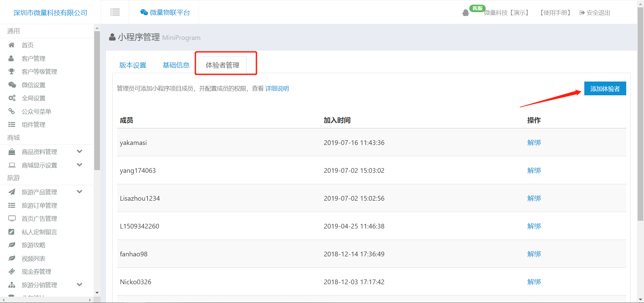Unbind yang174063 via its 解绑 link
The height and width of the screenshot is (303, 644).
[x=534, y=170]
